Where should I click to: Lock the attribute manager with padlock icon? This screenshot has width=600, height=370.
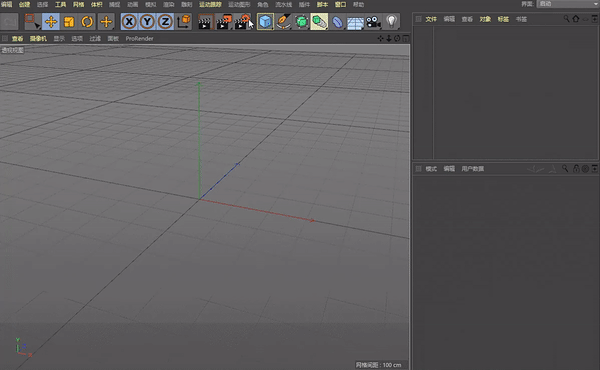(576, 169)
